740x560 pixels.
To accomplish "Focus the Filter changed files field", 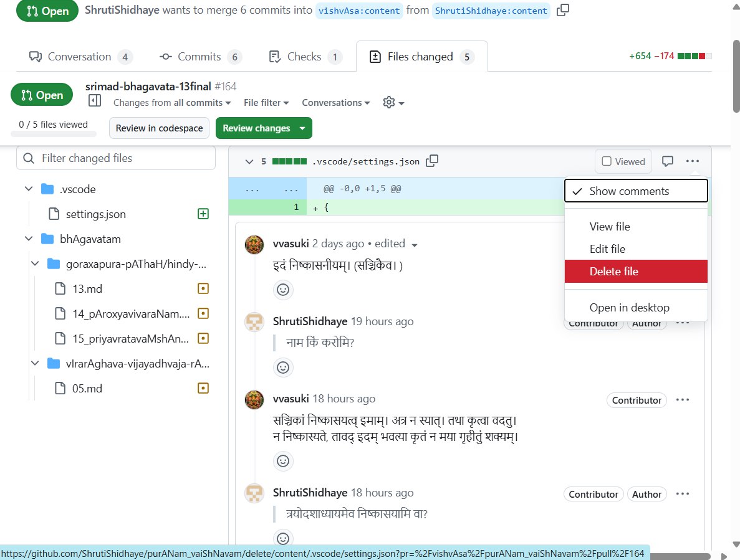I will coord(116,158).
